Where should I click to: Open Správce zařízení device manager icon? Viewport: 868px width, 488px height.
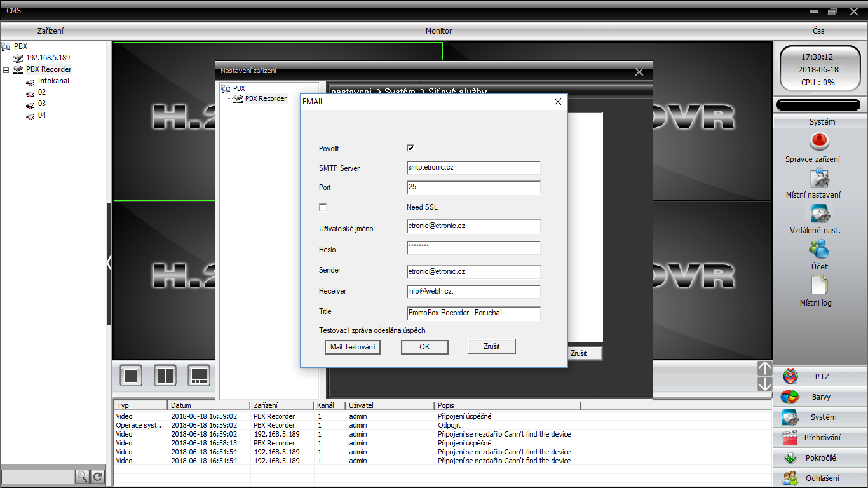pos(819,142)
